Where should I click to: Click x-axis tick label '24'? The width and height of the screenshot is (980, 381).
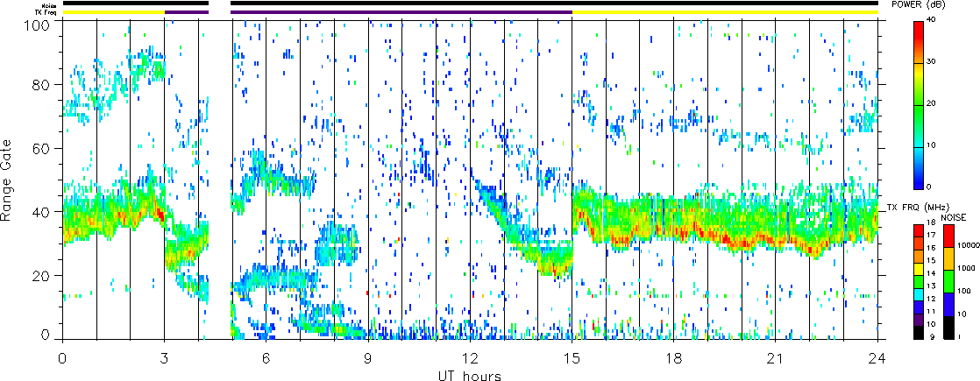(x=877, y=356)
